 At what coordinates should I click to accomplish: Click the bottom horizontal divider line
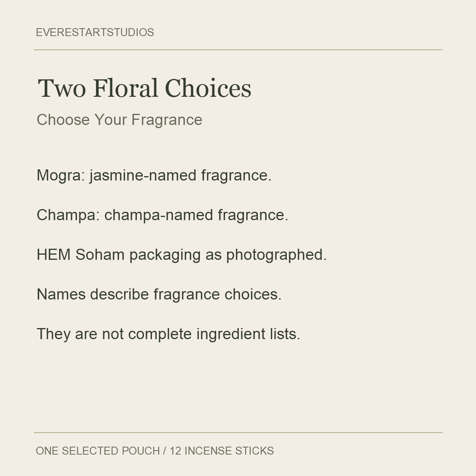tap(238, 432)
